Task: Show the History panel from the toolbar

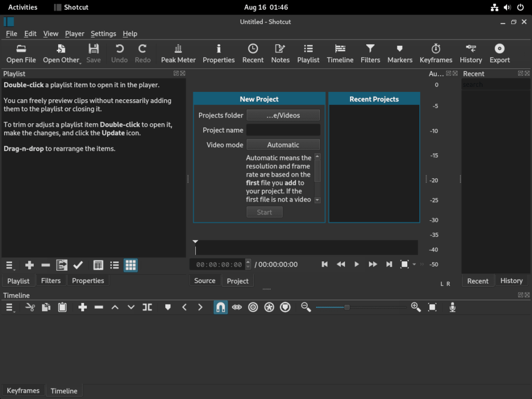Action: point(471,54)
